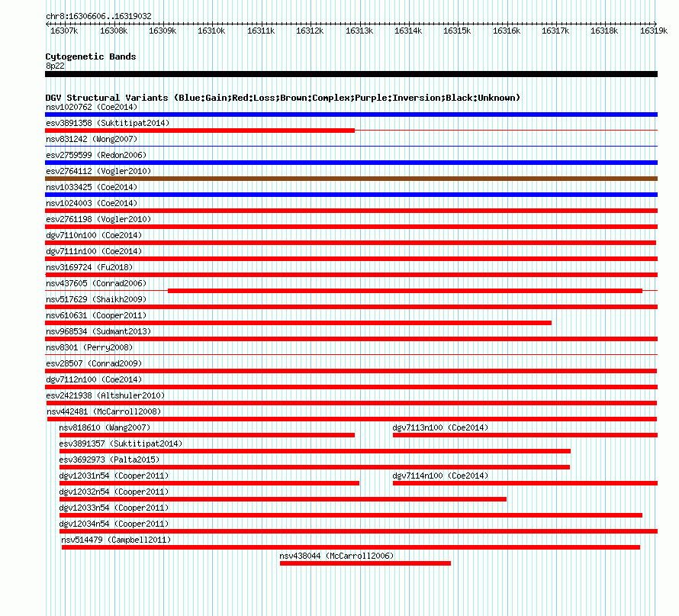Open the nsv3169724 (Fu2018) label
Image resolution: width=679 pixels, height=616 pixels.
click(89, 267)
